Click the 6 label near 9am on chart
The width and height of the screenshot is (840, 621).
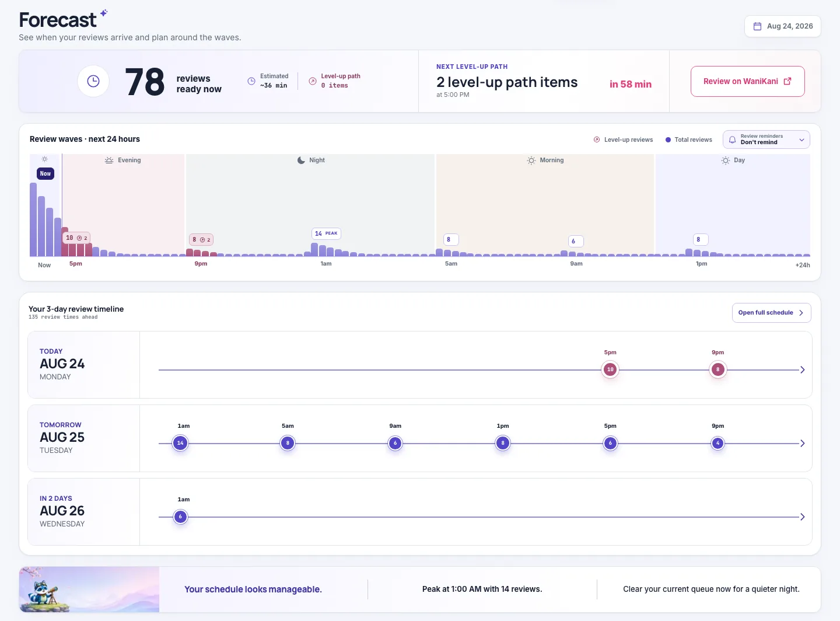576,241
